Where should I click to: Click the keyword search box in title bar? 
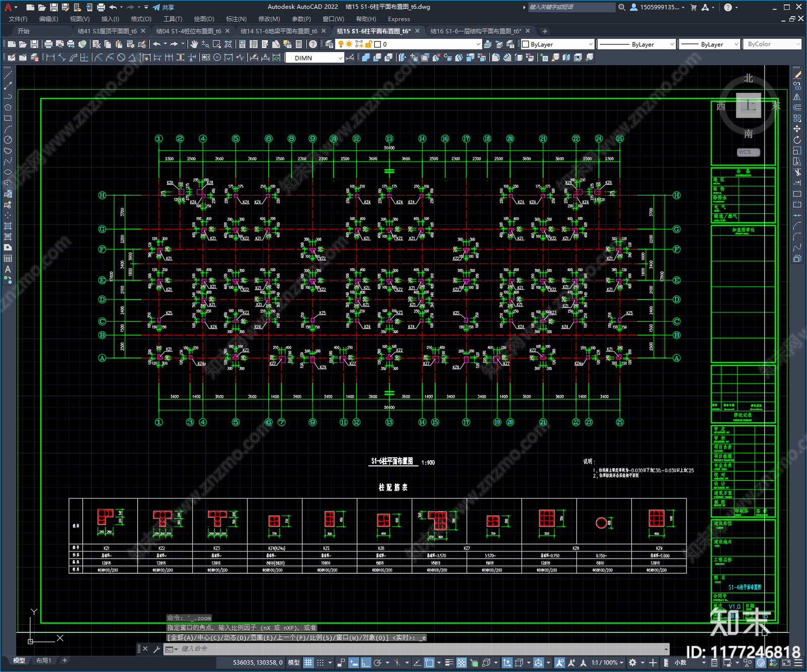tap(571, 7)
